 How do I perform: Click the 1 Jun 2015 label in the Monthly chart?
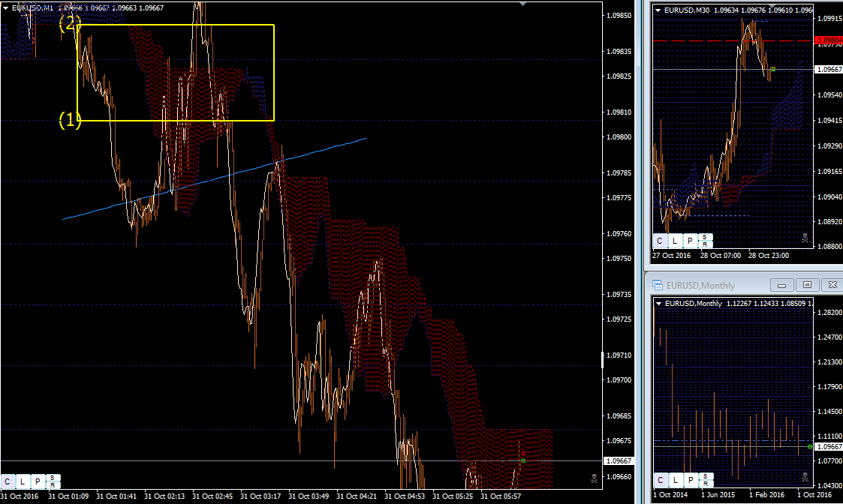718,494
